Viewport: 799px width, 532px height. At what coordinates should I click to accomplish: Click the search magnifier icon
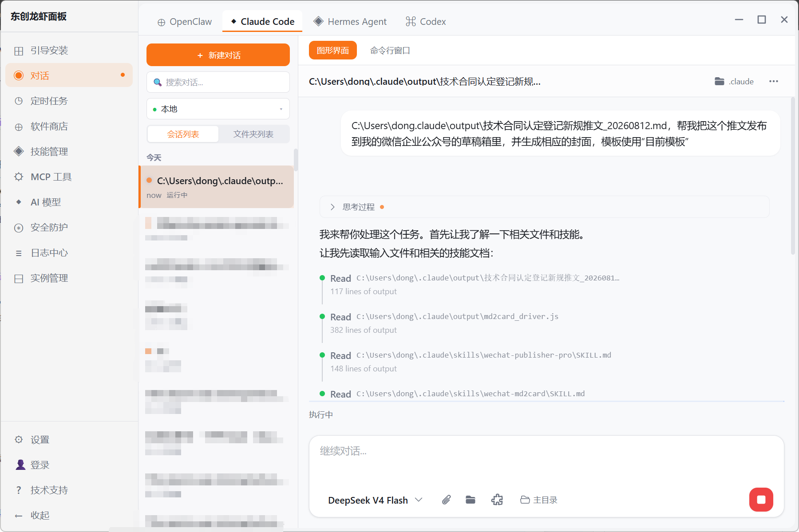(x=157, y=82)
